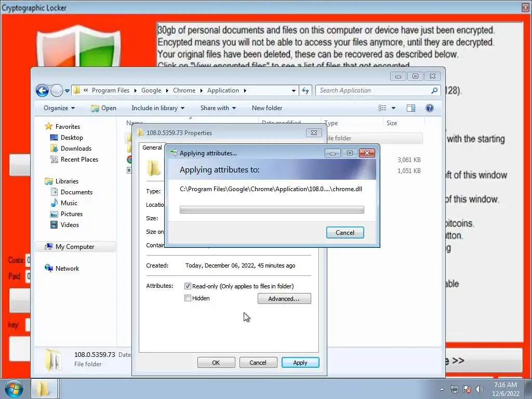Open recent locations dropdown arrow
This screenshot has height=399, width=532.
(x=67, y=90)
